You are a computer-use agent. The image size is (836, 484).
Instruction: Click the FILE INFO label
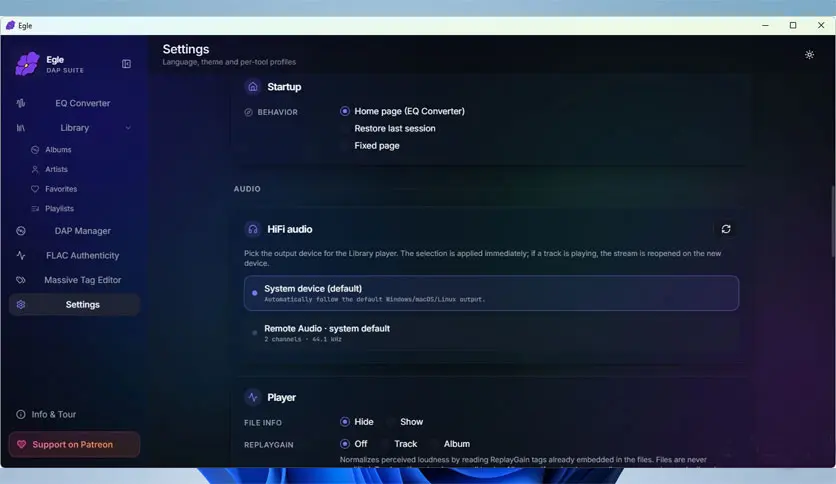[x=263, y=423]
